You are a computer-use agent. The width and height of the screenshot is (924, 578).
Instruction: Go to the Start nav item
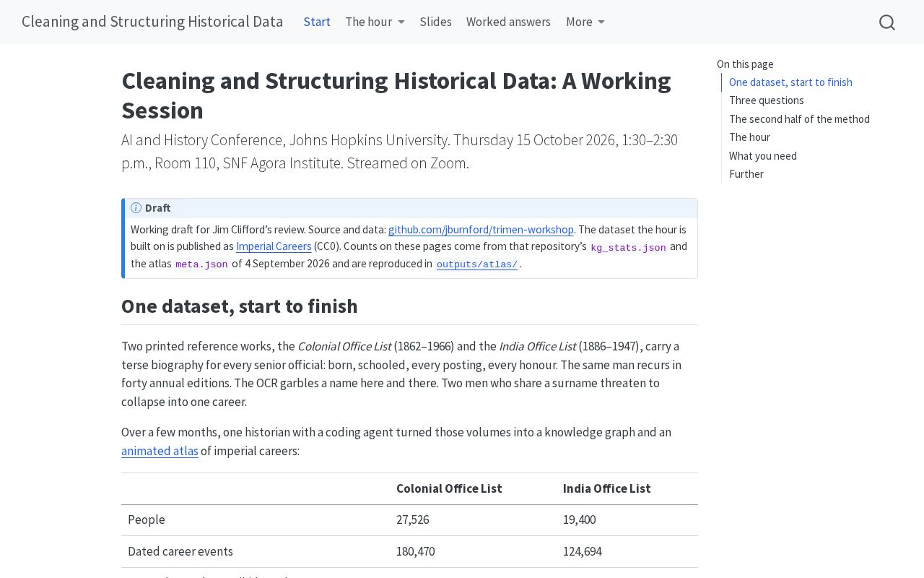pyautogui.click(x=317, y=22)
